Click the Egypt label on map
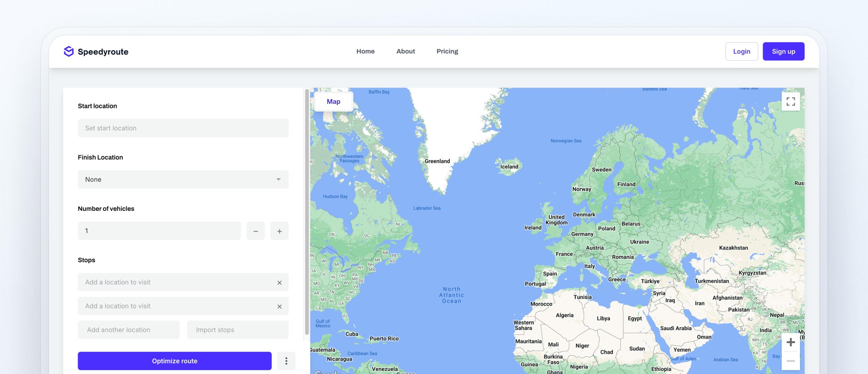Screen dimensions: 868x374 pyautogui.click(x=634, y=318)
